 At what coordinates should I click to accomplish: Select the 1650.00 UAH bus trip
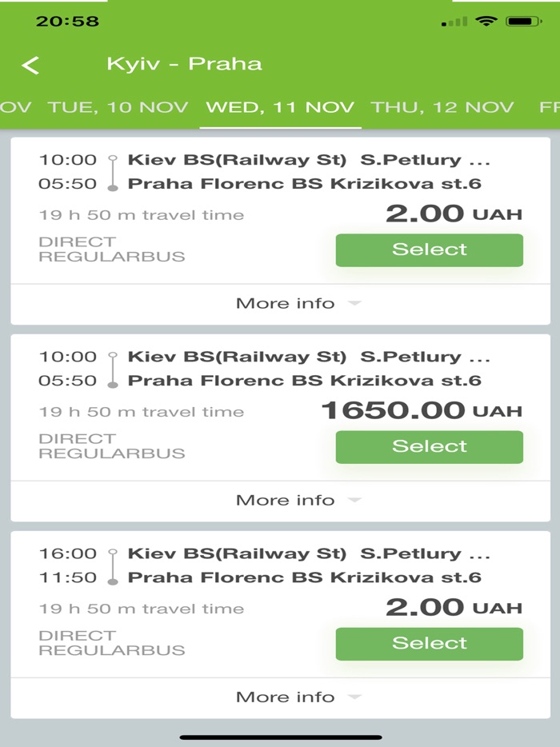[x=429, y=446]
